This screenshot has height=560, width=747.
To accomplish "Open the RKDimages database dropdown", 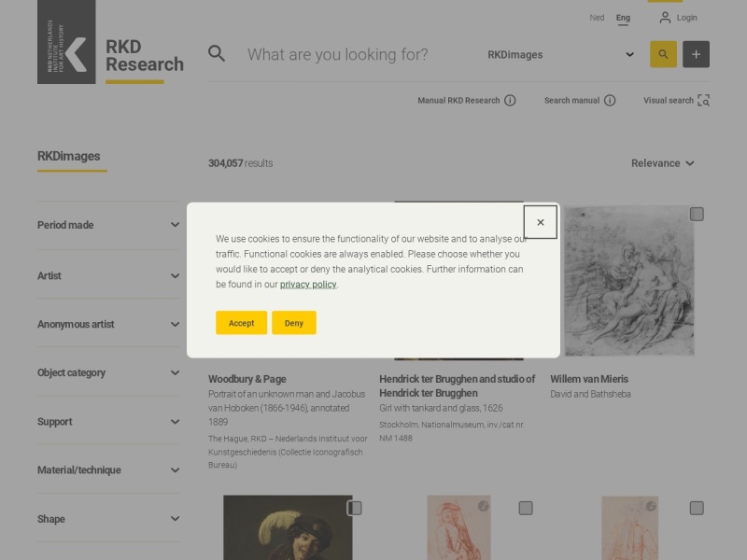I will [x=561, y=55].
